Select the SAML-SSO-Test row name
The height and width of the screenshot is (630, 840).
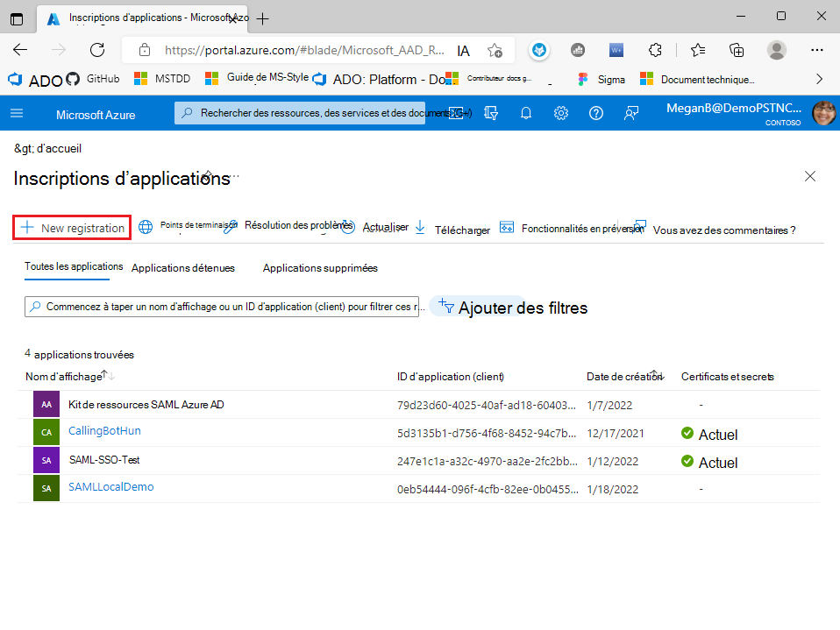104,460
